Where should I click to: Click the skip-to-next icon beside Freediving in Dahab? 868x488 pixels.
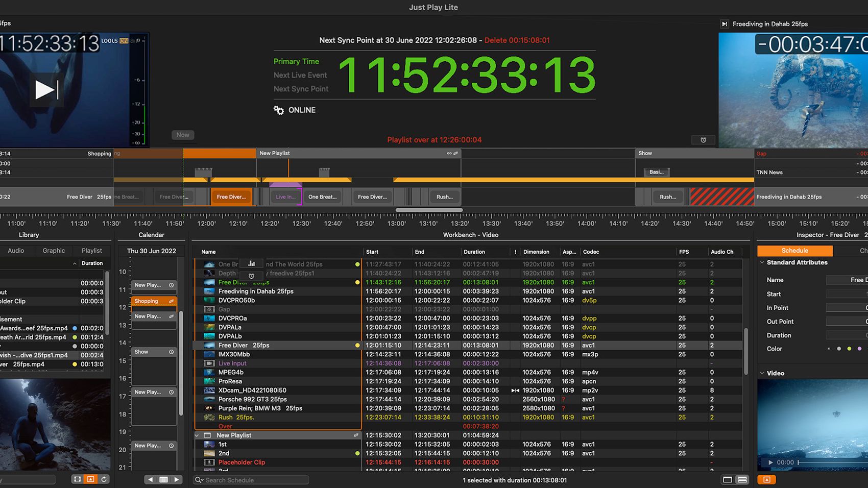724,24
